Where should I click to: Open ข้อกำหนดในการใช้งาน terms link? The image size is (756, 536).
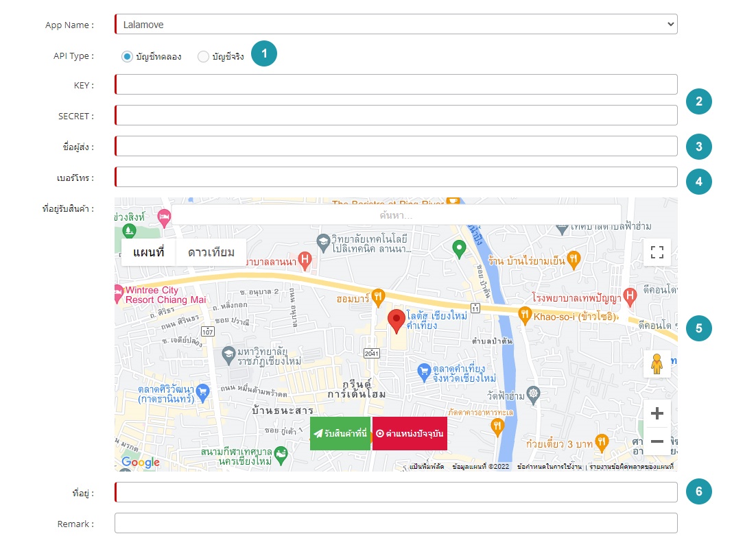coord(549,467)
